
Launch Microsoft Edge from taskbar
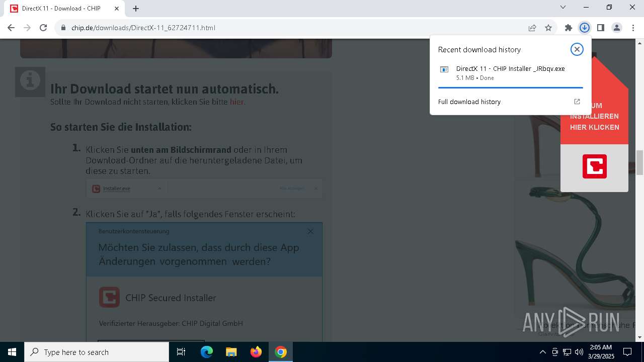(207, 352)
